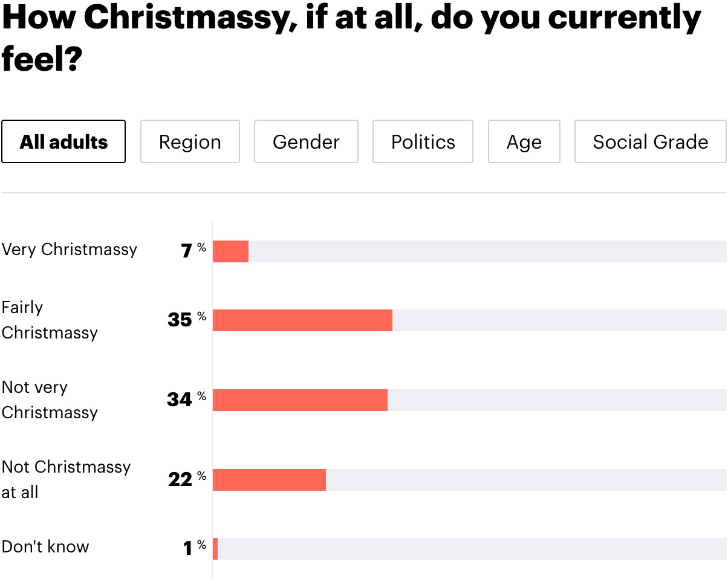The height and width of the screenshot is (579, 728).
Task: Open the Age breakdown
Action: (x=524, y=141)
